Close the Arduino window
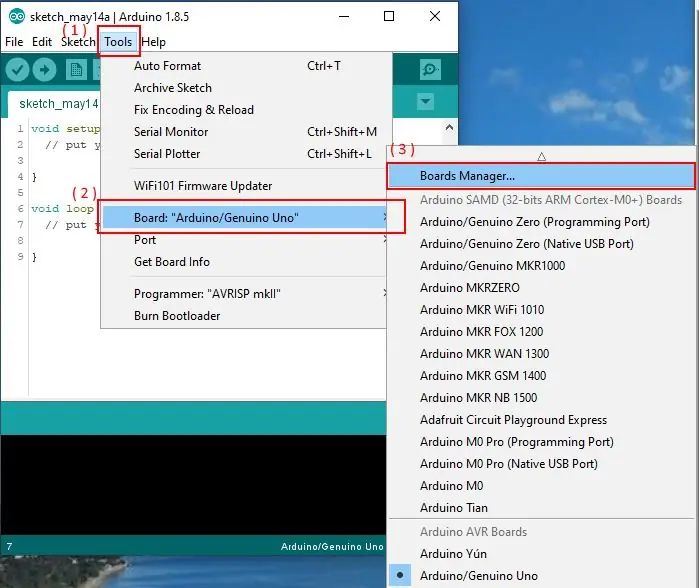This screenshot has height=588, width=699. click(435, 16)
